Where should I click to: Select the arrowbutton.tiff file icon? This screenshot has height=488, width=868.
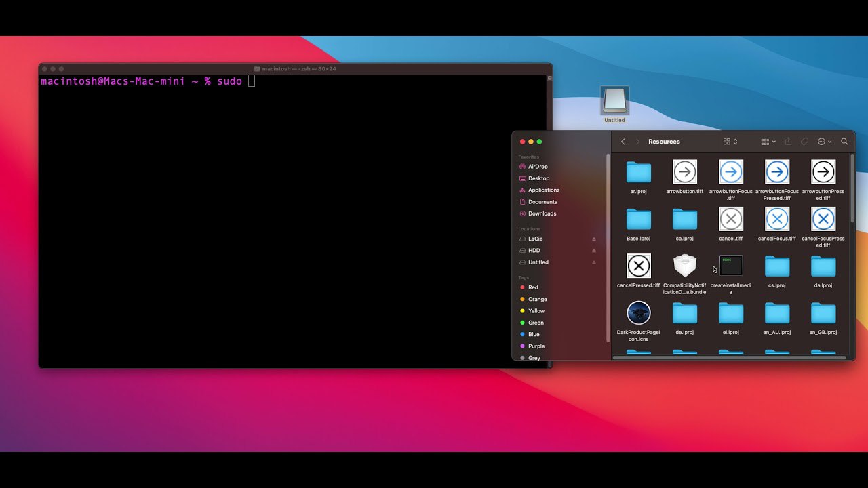point(685,172)
